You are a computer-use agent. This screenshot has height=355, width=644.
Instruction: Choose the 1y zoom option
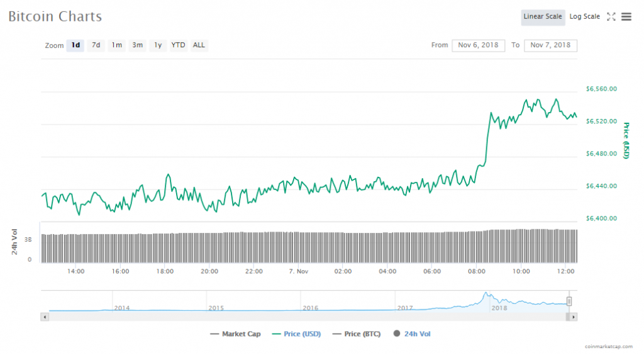[x=158, y=45]
